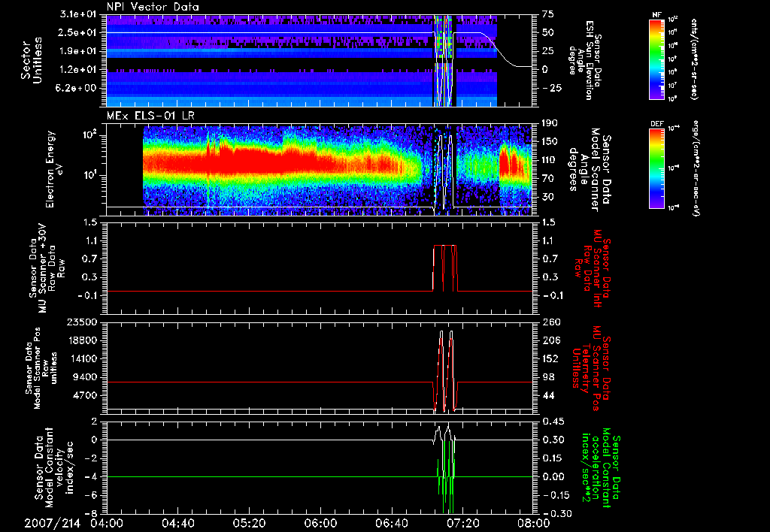770x532 pixels.
Task: Click the '07:20' time tick label
Action: [463, 523]
